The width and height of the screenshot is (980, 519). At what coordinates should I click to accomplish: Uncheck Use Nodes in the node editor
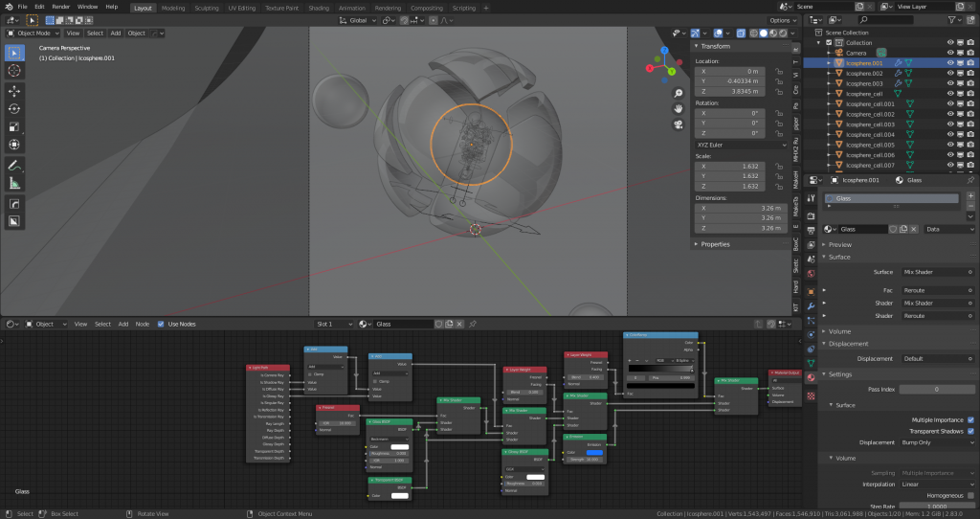161,324
